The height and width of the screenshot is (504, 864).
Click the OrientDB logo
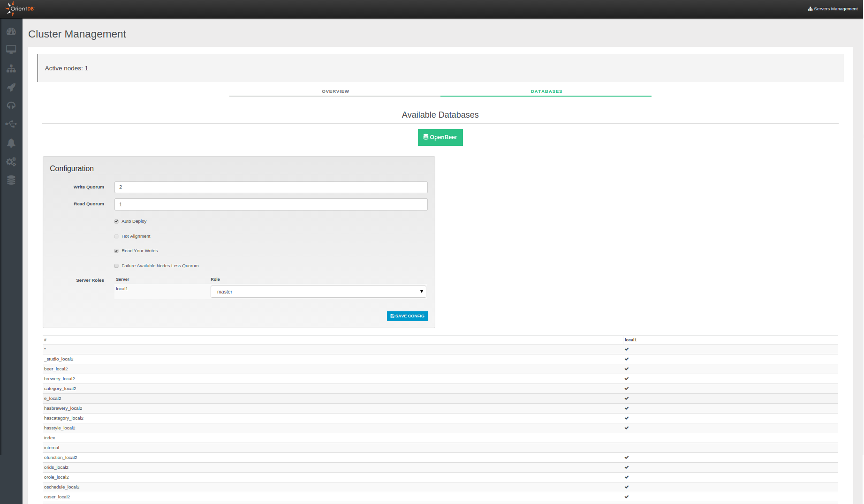(20, 8)
